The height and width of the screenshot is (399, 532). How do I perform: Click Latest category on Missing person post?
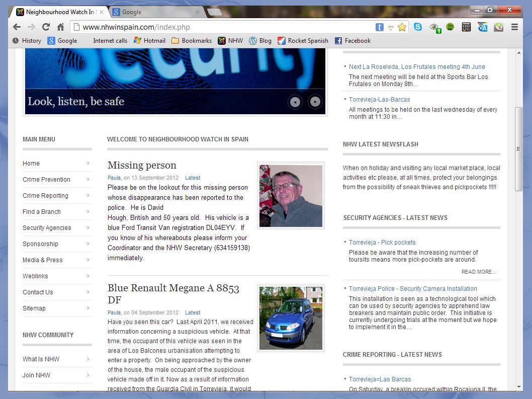tap(193, 178)
